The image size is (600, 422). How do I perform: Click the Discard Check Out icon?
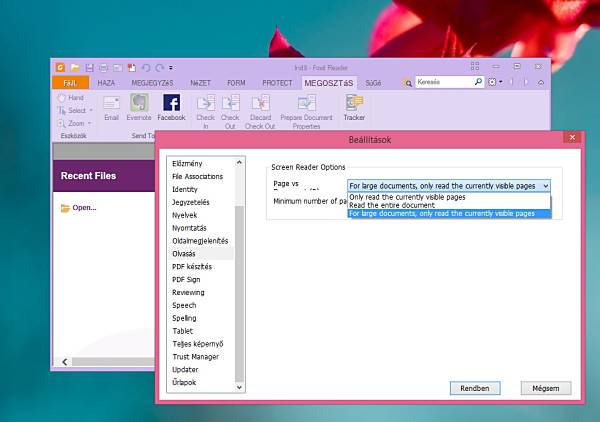pos(260,103)
